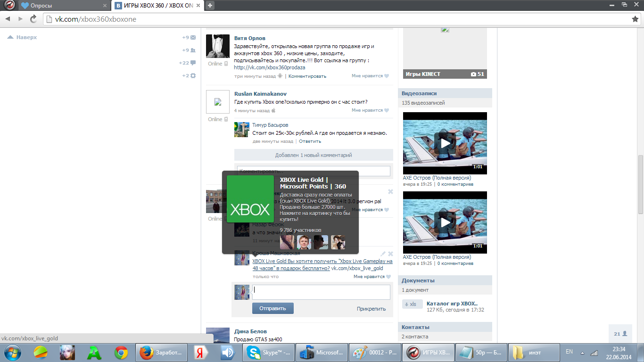Switch input language via EN indicator
This screenshot has height=362, width=644.
(569, 352)
